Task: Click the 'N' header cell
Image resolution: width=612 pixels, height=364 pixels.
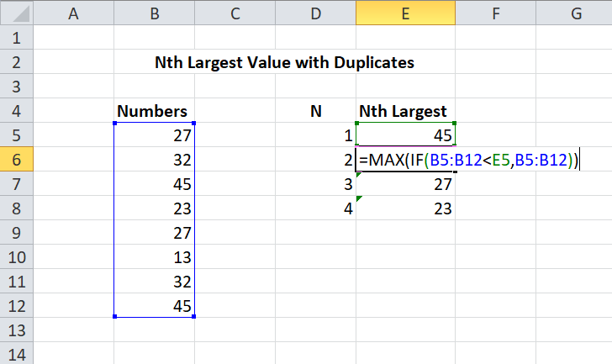Action: pos(316,111)
